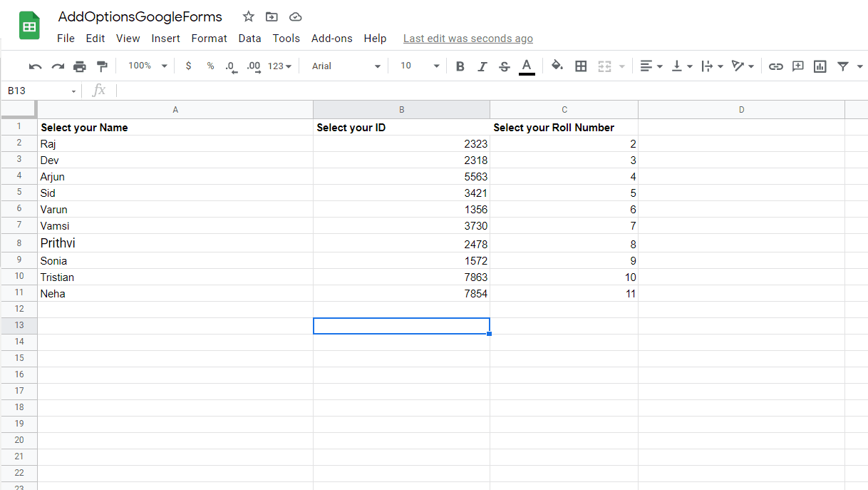The image size is (868, 490).
Task: Insert a link
Action: pyautogui.click(x=776, y=66)
